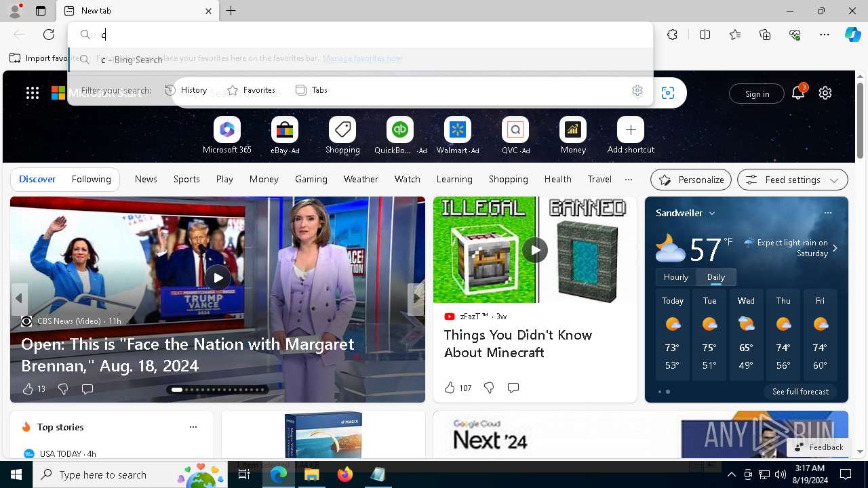This screenshot has height=488, width=868.
Task: Open Tab actions menu icon
Action: point(41,11)
